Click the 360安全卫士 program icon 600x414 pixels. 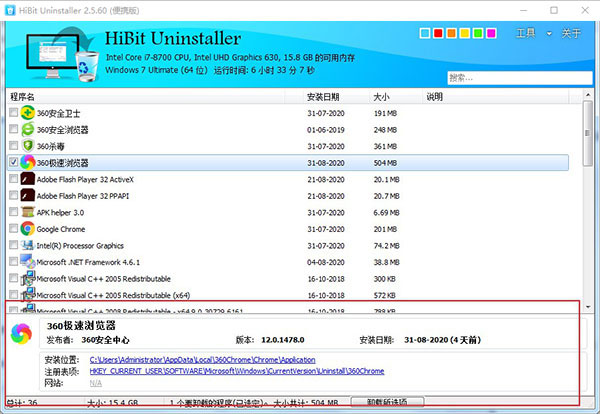(x=28, y=113)
